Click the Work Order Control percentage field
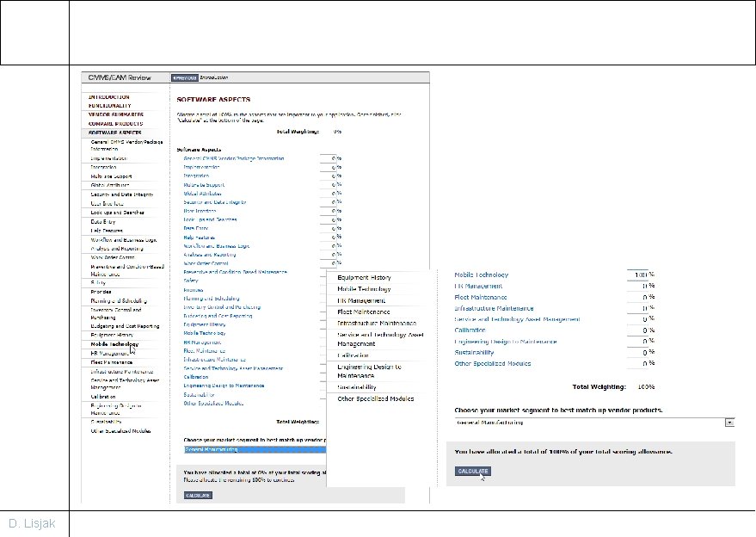Image resolution: width=756 pixels, height=537 pixels. click(x=328, y=263)
